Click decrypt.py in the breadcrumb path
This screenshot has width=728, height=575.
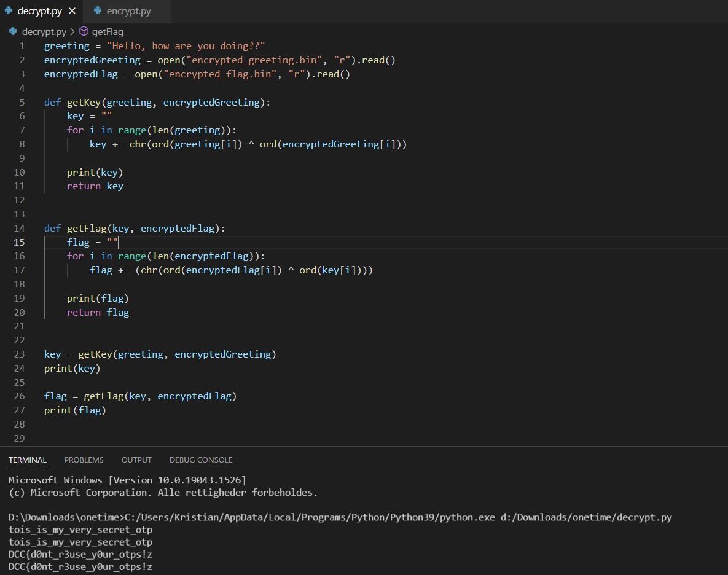[44, 31]
